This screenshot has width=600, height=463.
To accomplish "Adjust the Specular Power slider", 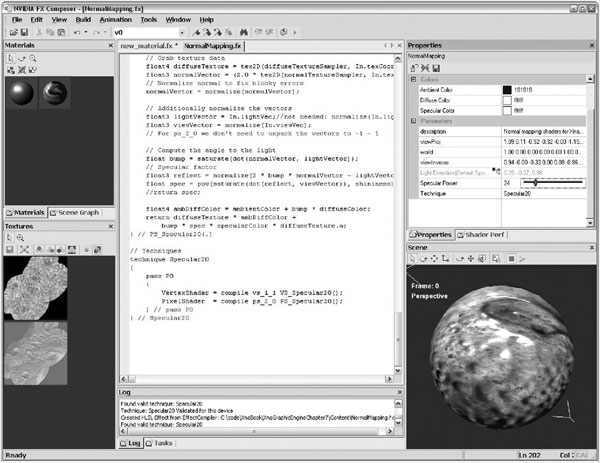I will 535,183.
